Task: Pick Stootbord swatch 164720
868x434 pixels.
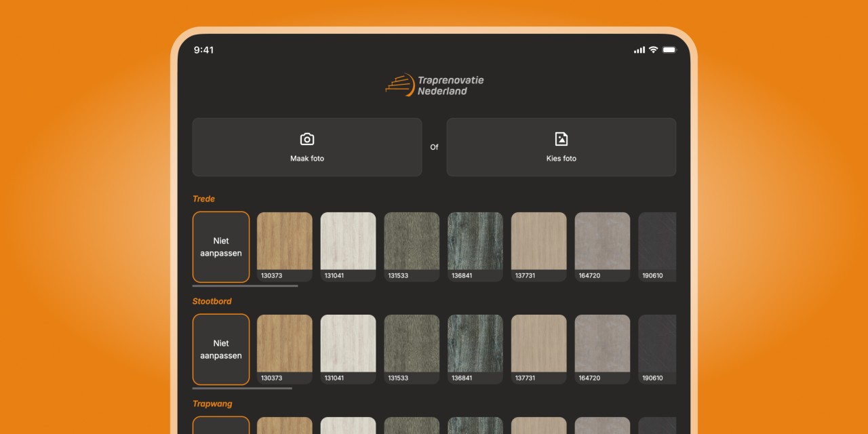Action: coord(603,349)
